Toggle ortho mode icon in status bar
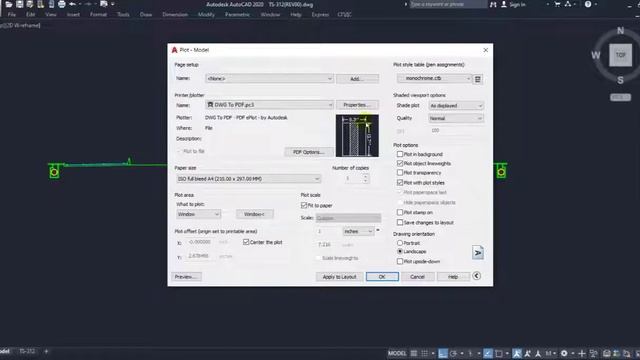640x360 pixels. coord(443,353)
